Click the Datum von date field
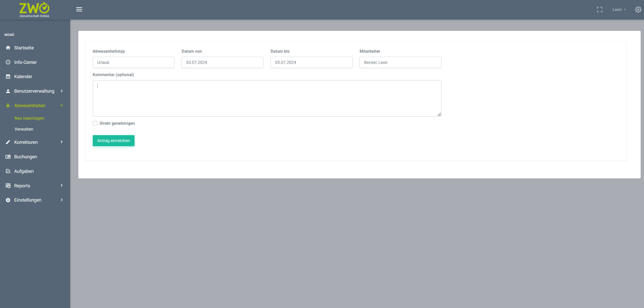Viewport: 644px width, 308px height. click(x=222, y=62)
